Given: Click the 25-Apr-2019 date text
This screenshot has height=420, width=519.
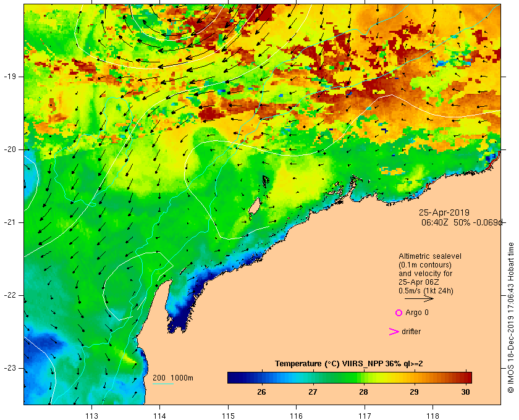Looking at the screenshot, I should pyautogui.click(x=444, y=212).
